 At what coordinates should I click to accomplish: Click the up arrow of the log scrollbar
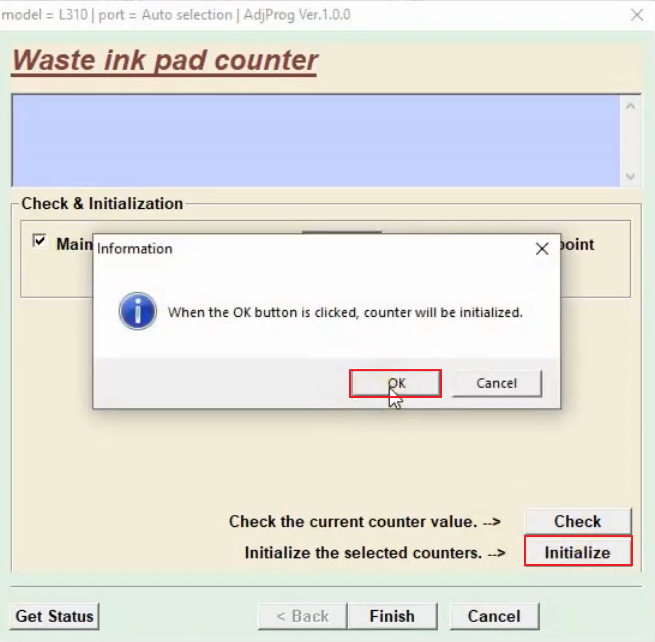630,106
